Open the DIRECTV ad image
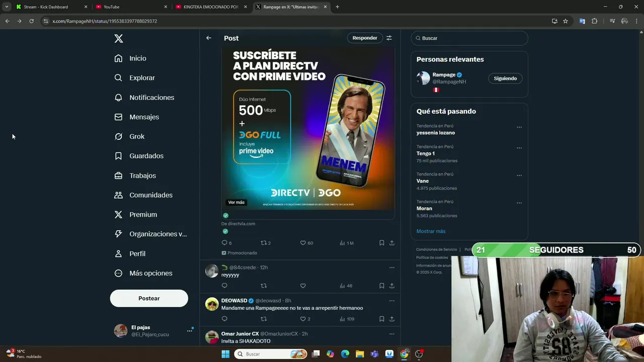This screenshot has height=362, width=644. point(308,128)
